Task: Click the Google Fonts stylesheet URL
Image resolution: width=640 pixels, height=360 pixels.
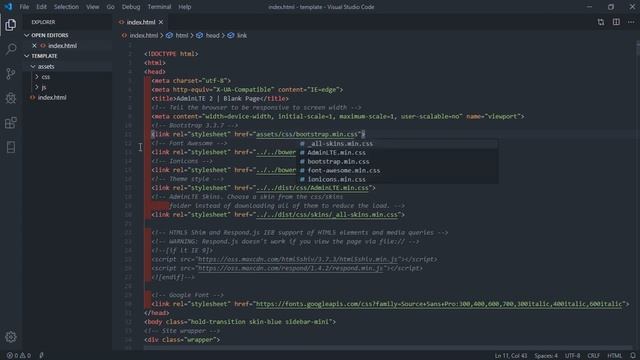Action: tap(439, 304)
